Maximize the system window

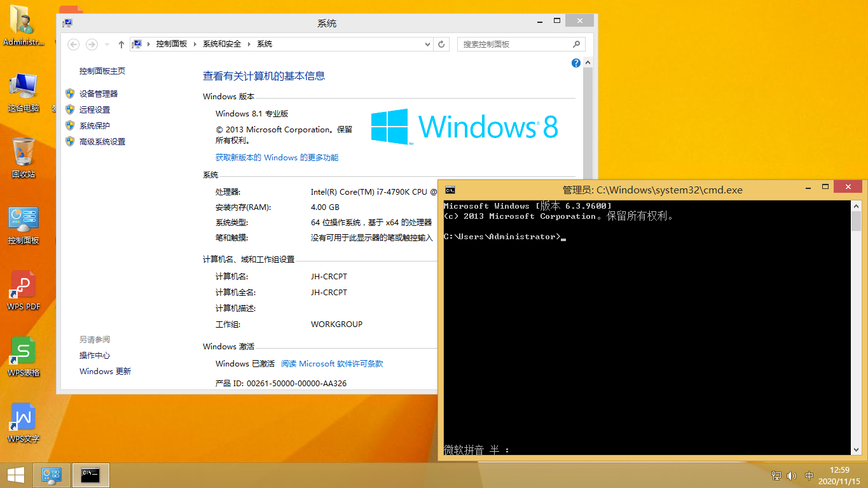point(556,21)
